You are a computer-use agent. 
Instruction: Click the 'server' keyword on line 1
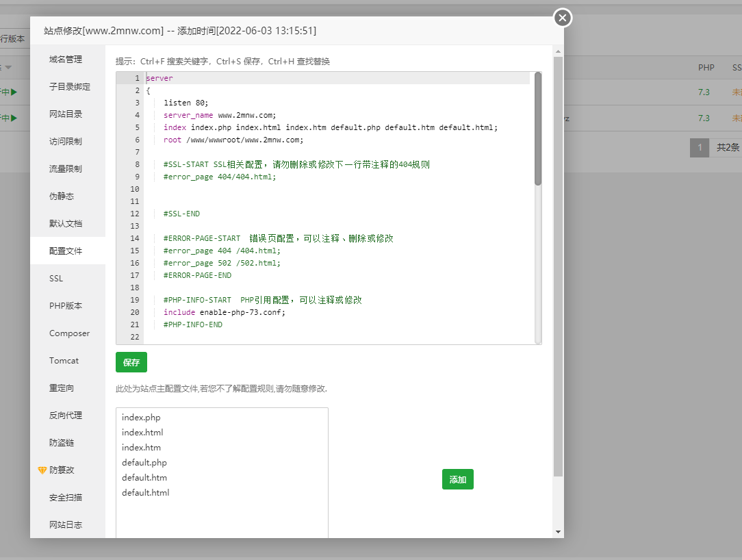(x=159, y=78)
